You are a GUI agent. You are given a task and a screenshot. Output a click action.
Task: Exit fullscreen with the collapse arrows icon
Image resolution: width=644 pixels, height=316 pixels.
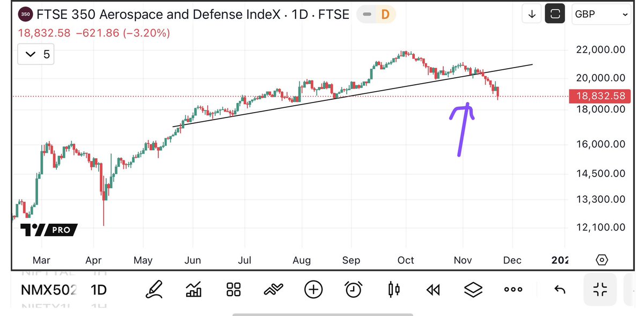click(600, 290)
